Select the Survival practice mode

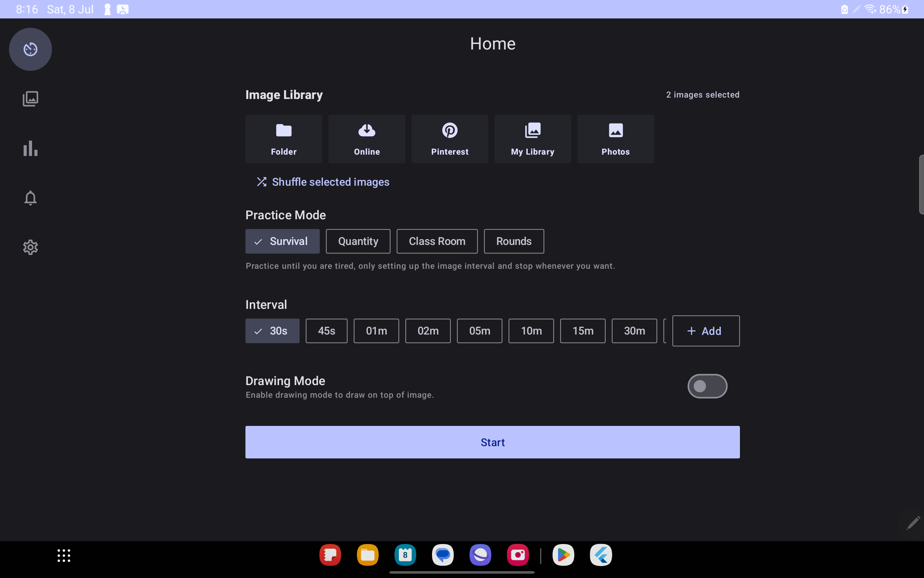coord(283,241)
